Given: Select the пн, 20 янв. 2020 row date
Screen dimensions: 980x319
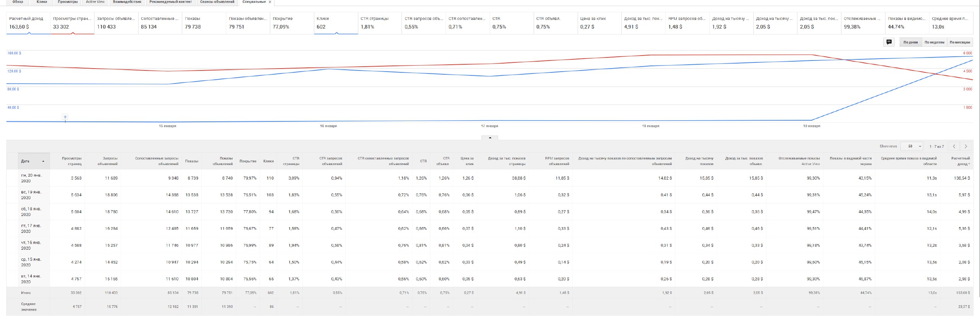Looking at the screenshot, I should point(31,178).
